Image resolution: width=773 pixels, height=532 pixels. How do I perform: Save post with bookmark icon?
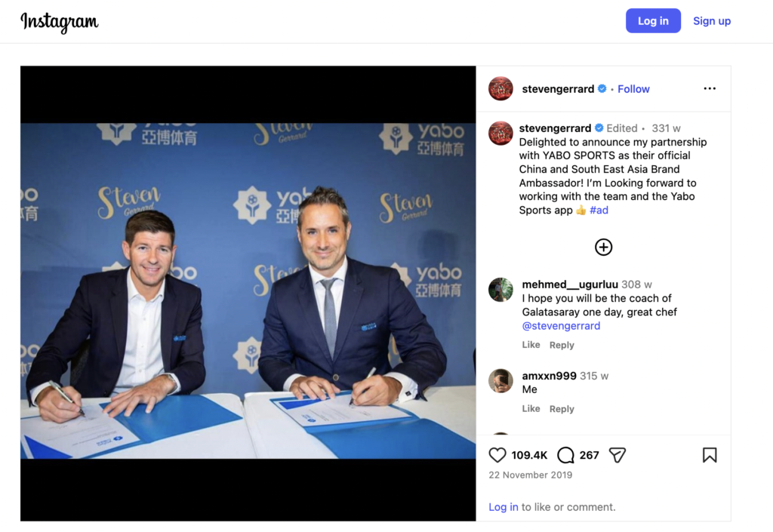coord(710,455)
